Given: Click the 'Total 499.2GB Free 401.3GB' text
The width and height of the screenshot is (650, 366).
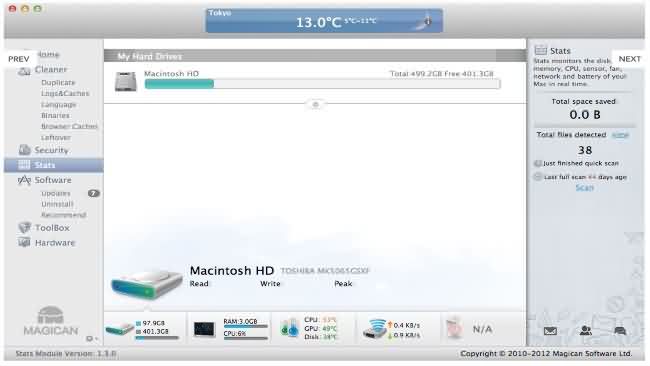Looking at the screenshot, I should pos(441,73).
